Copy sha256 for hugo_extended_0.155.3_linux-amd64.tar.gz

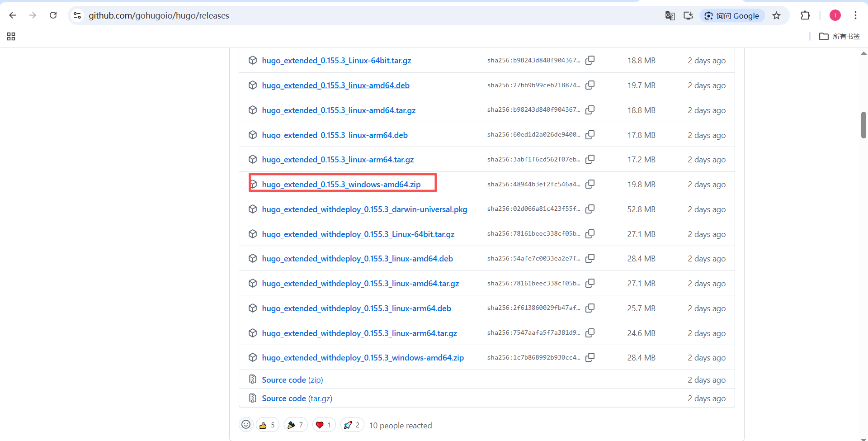coord(590,110)
